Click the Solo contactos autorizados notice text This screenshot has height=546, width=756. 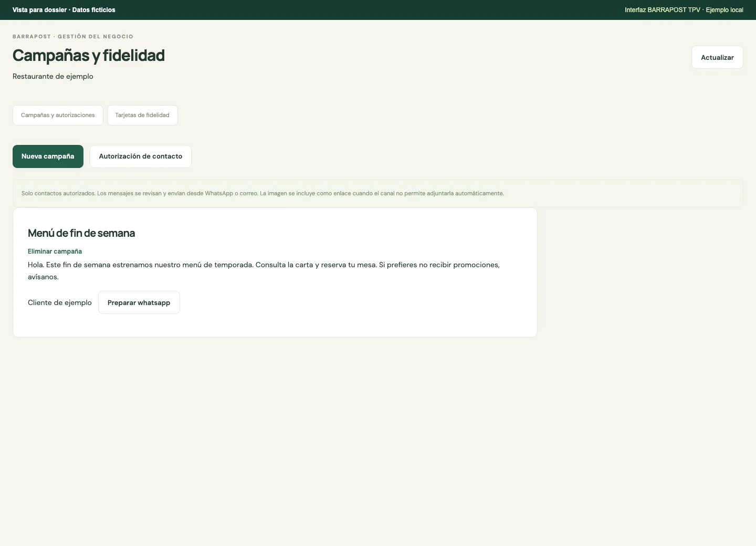pos(262,193)
